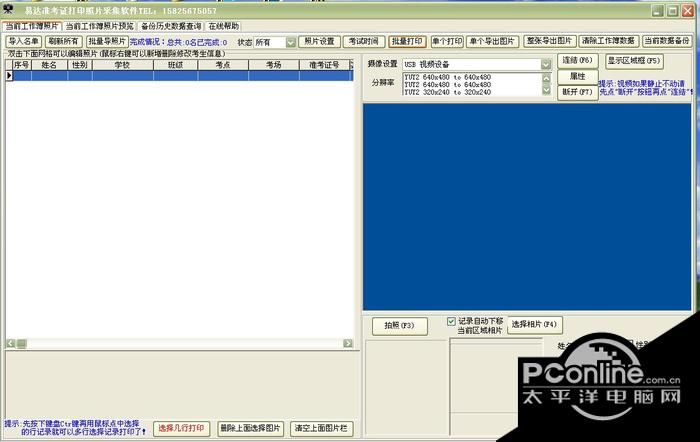The height and width of the screenshot is (442, 700).
Task: Click the 导入名单 button
Action: coord(24,42)
